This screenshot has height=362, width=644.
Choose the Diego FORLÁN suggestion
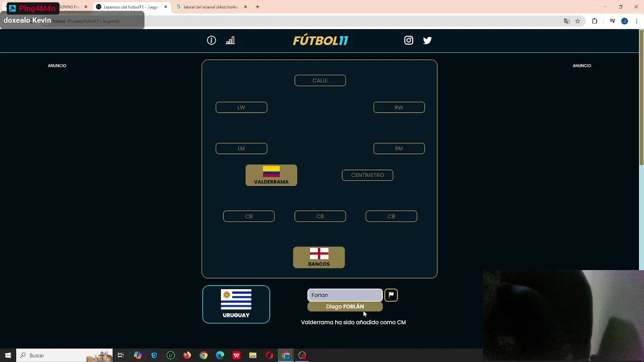[345, 307]
